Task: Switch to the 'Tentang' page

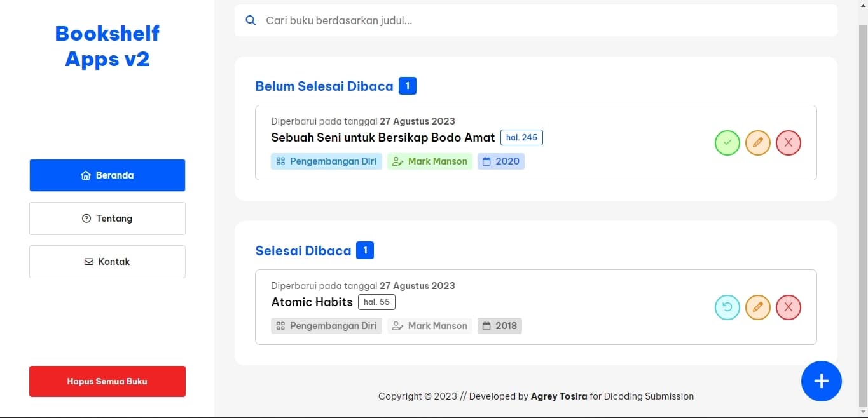Action: pyautogui.click(x=107, y=218)
